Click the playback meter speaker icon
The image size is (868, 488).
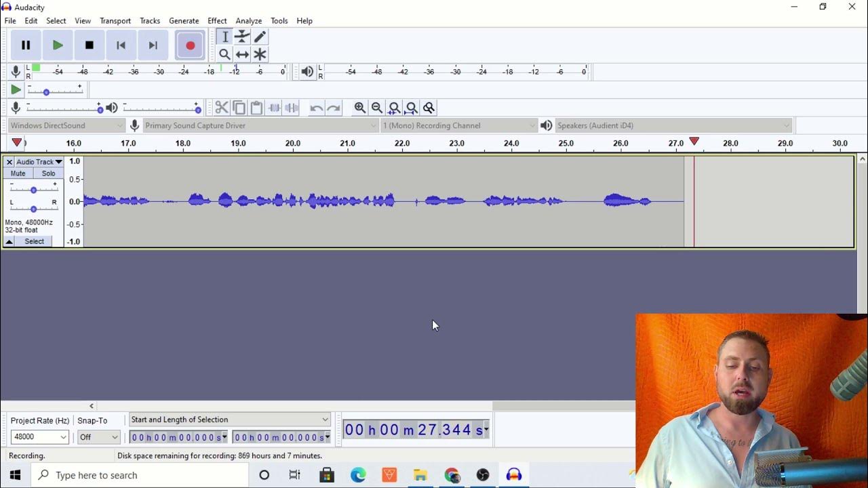pos(307,71)
